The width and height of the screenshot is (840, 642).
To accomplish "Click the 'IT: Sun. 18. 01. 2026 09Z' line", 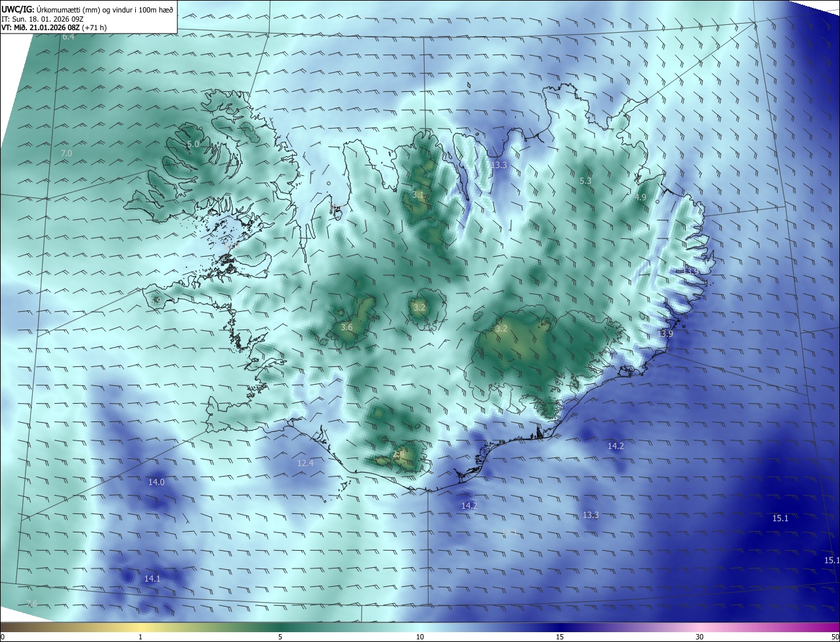I will 43,18.
